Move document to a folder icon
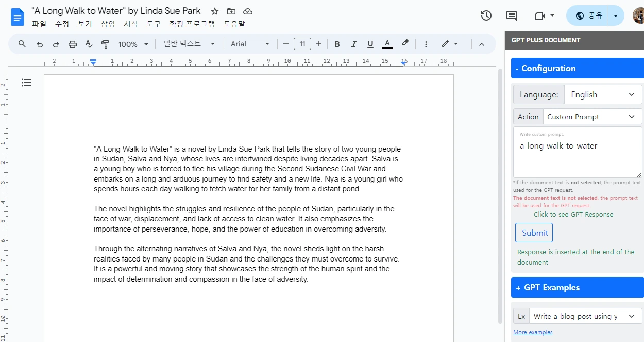 pos(231,11)
